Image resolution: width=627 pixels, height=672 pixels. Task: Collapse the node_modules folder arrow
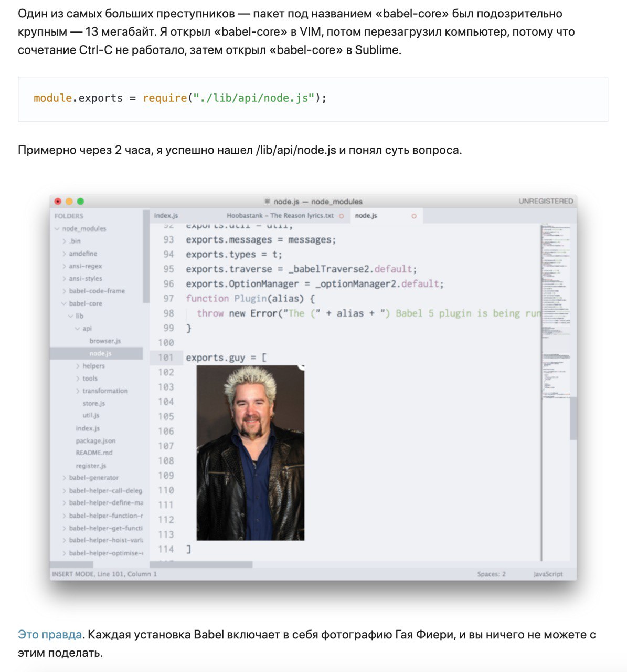coord(57,229)
